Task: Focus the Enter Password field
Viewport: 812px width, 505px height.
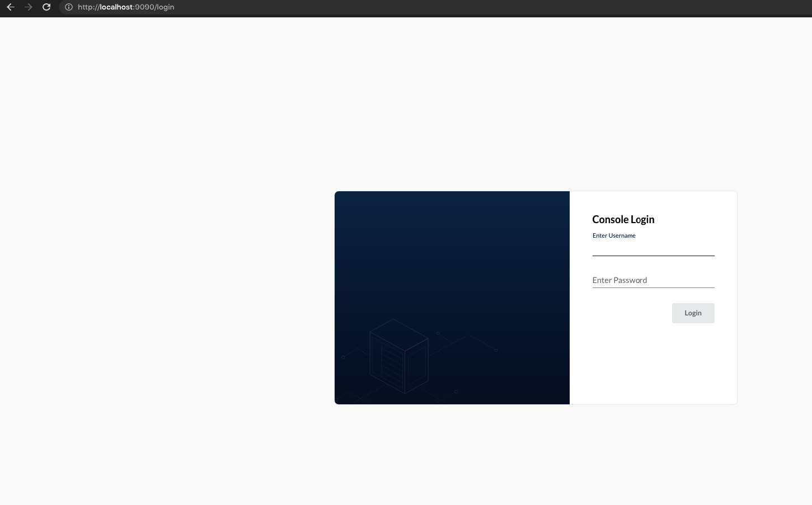Action: [x=653, y=280]
